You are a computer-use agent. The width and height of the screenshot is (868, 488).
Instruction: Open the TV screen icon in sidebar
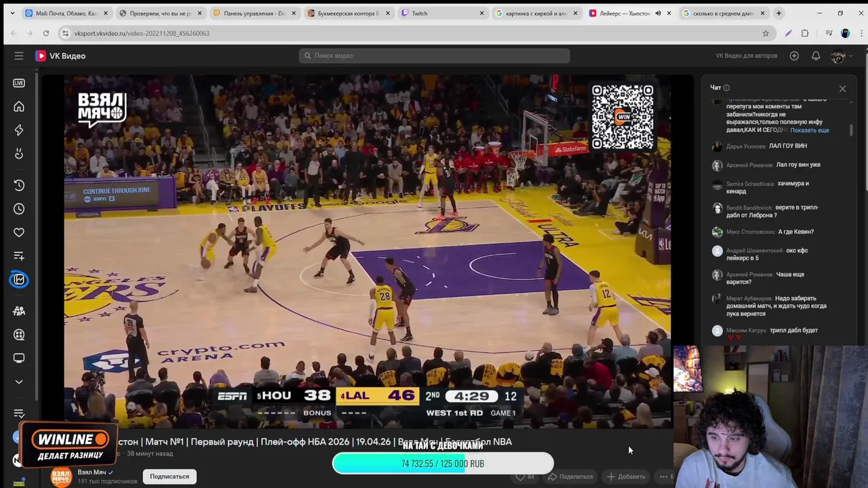coord(19,358)
